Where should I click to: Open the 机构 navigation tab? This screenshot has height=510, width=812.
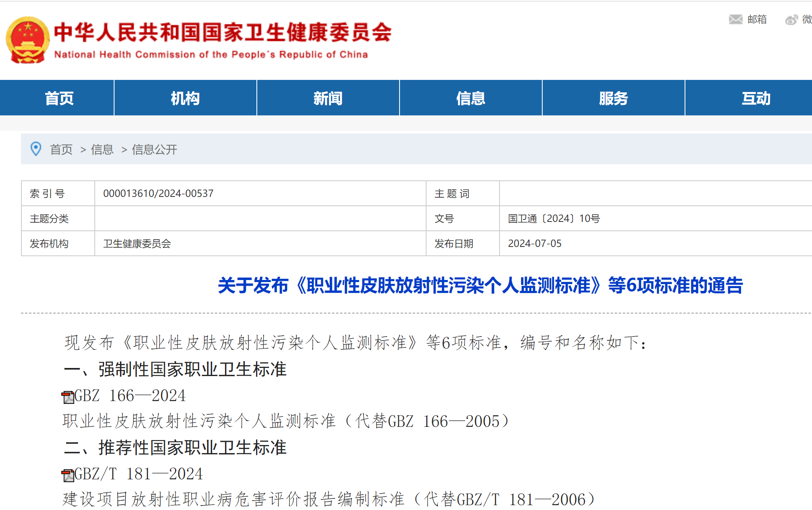[x=185, y=98]
